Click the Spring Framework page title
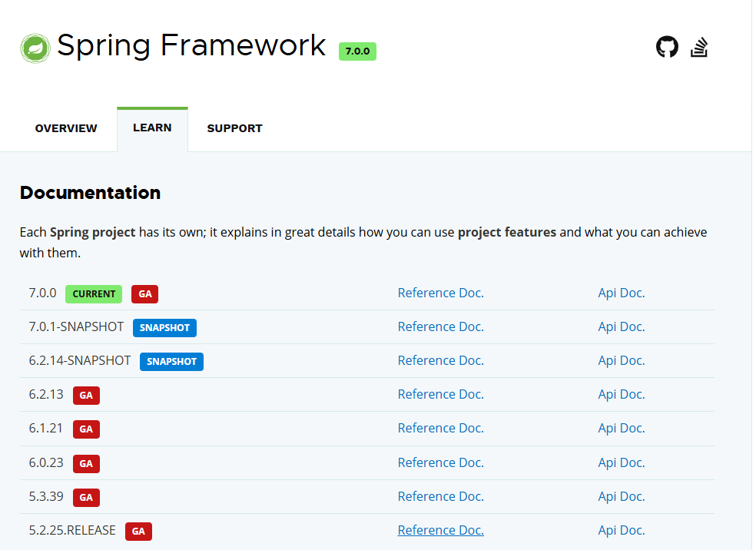 191,46
